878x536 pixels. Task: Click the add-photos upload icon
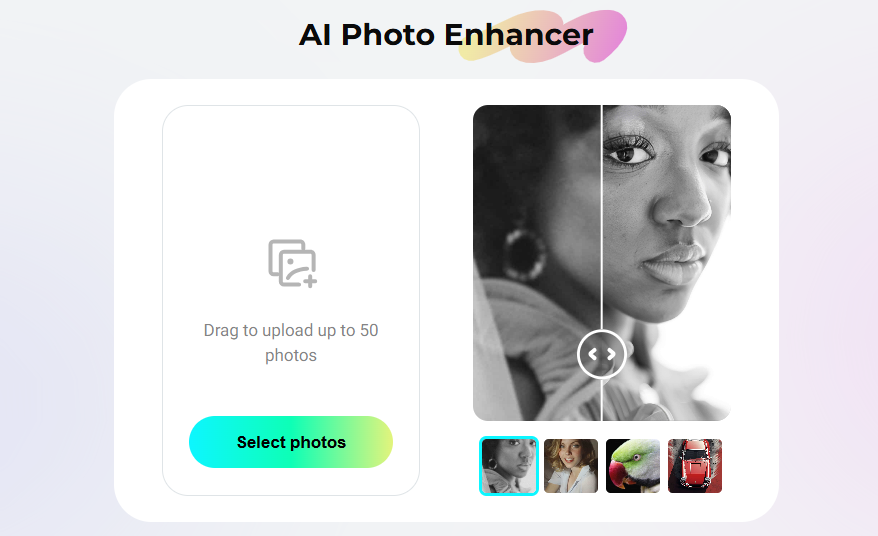point(292,263)
